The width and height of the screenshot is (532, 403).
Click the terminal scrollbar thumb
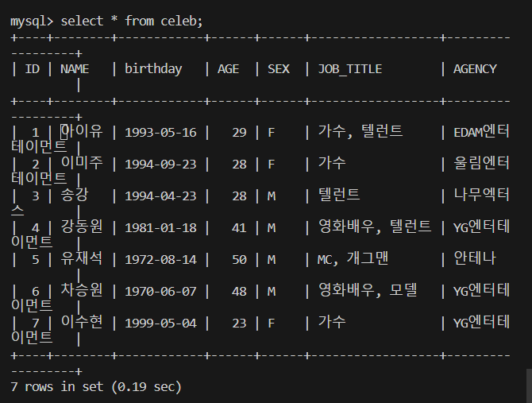(529, 386)
